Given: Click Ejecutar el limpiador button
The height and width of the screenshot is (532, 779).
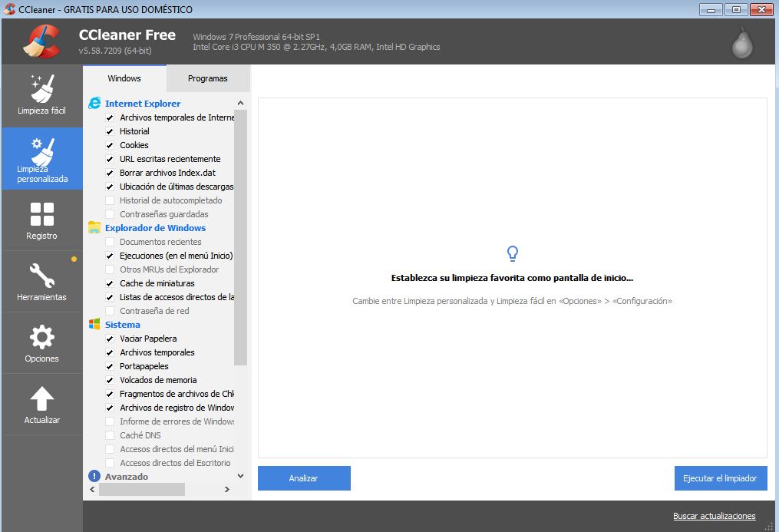Looking at the screenshot, I should coord(721,477).
